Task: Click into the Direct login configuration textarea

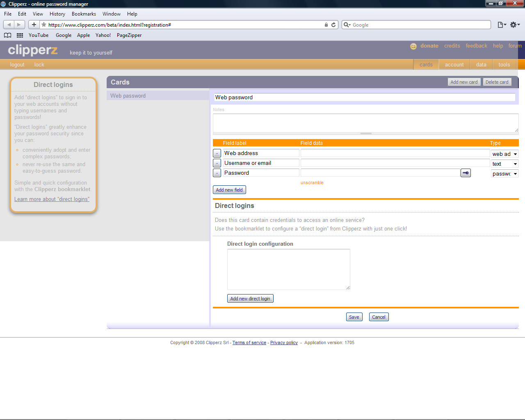Action: pos(288,269)
